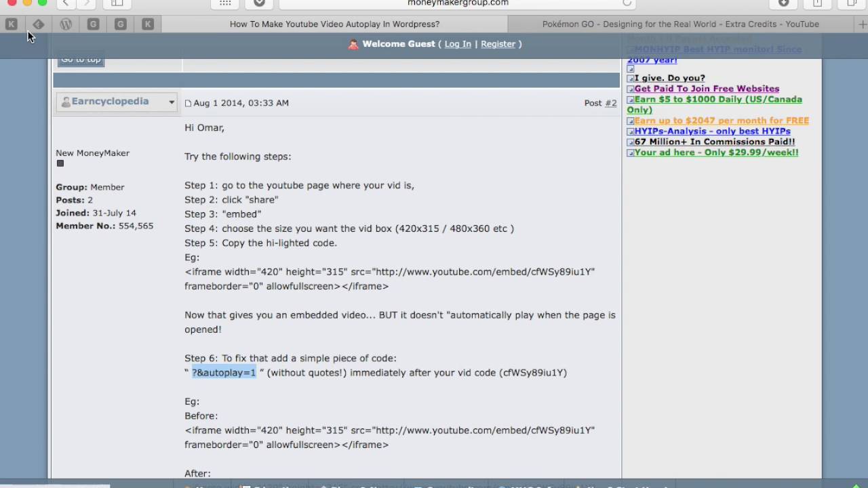Screen dimensions: 868x488
Task: Click the 'Step 2: click "share"' line
Action: tap(231, 200)
